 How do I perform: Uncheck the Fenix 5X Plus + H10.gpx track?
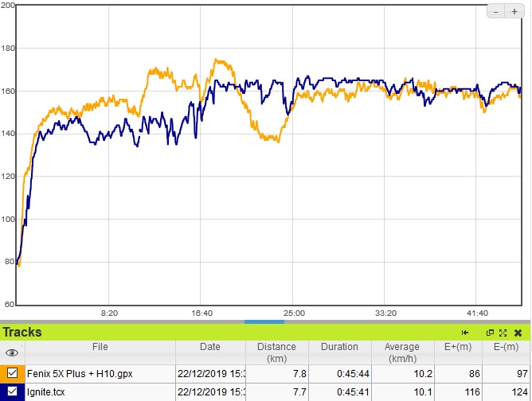(x=12, y=373)
